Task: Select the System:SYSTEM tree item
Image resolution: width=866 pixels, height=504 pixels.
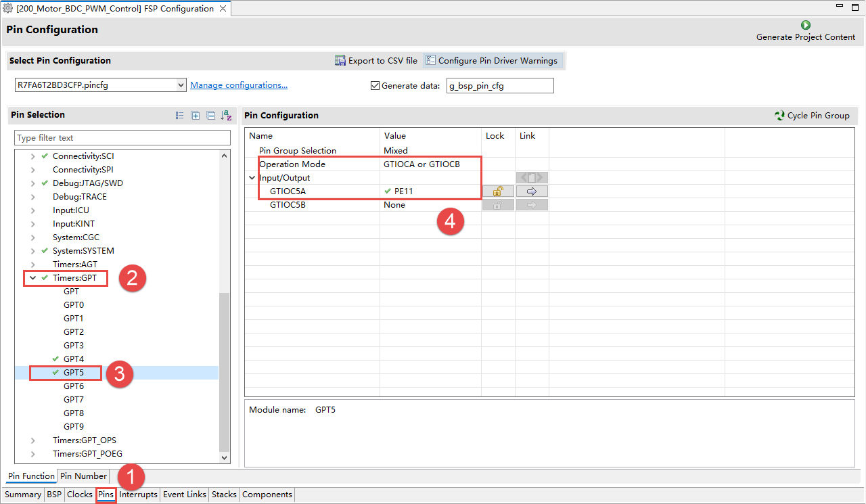Action: point(83,251)
